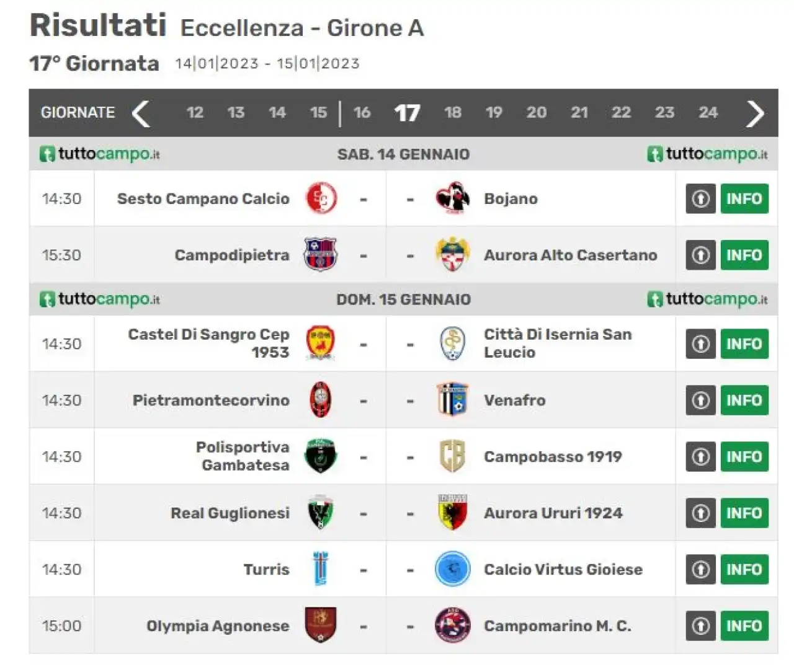Click the Bojano team crest
The image size is (794, 672).
(452, 198)
